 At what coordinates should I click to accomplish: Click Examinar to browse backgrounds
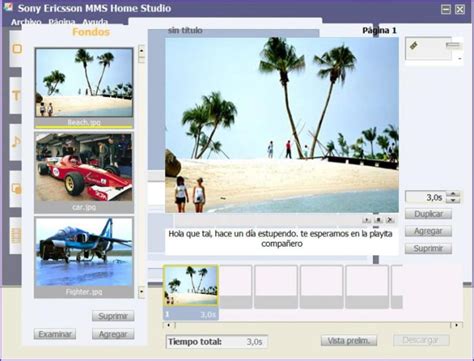[x=55, y=334]
